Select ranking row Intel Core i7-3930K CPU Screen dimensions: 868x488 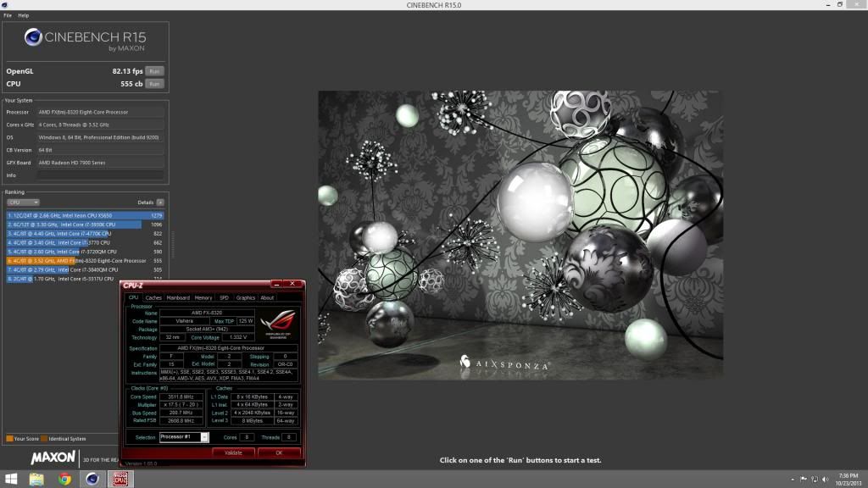86,225
